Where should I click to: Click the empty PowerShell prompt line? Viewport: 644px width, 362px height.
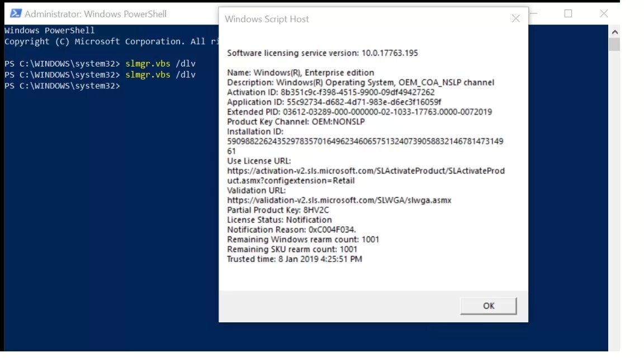click(63, 86)
